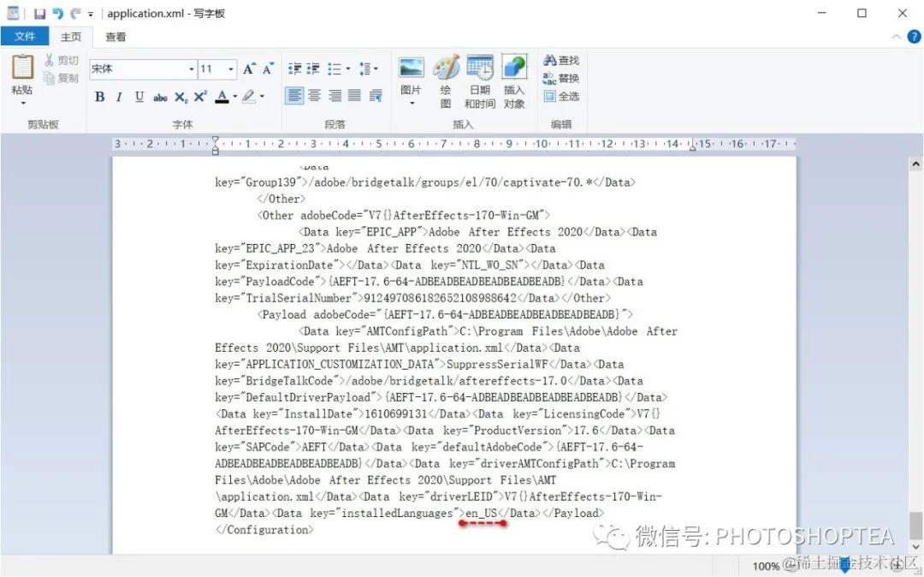This screenshot has height=577, width=924.
Task: Click the right indent marker on ruler
Action: coord(692,146)
